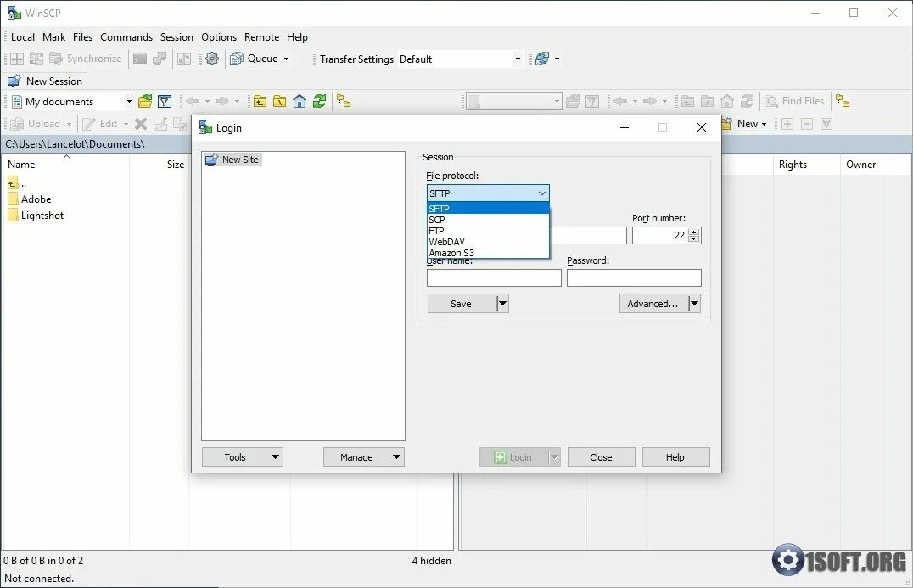This screenshot has width=913, height=588.
Task: Go to local root directory icon
Action: 279,101
